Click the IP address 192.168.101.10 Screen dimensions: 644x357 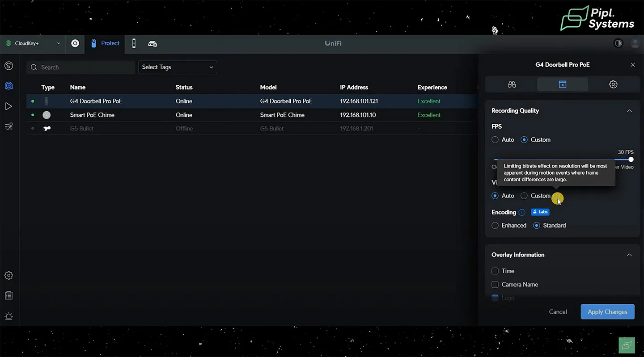click(358, 115)
